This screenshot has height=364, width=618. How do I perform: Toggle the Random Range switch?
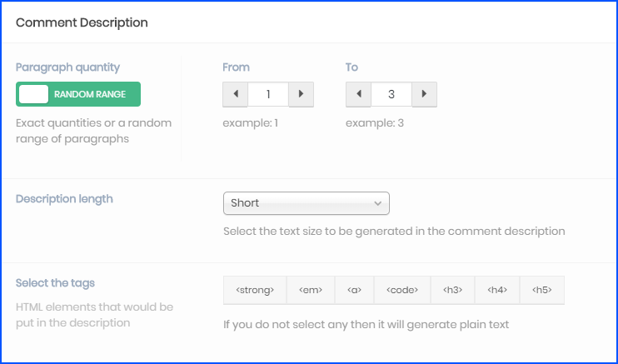point(78,94)
